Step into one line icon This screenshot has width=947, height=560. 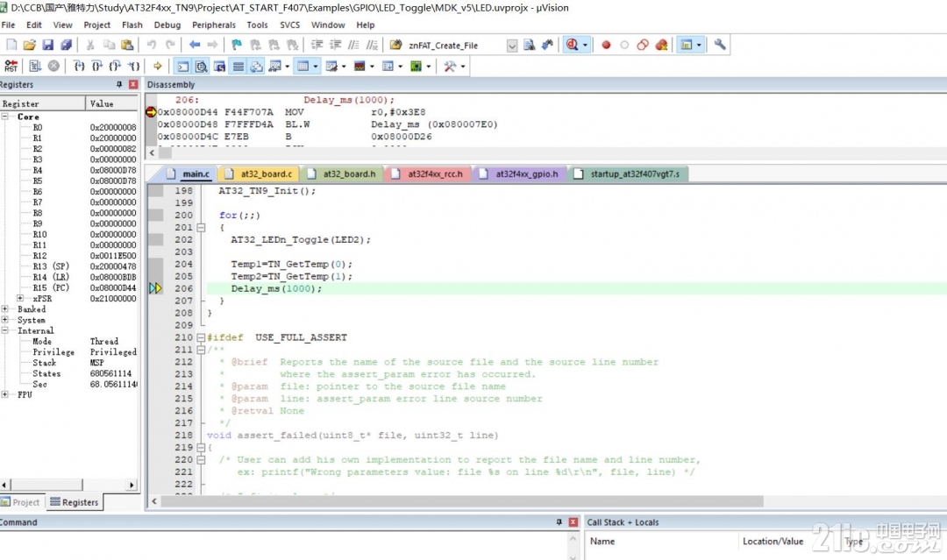click(x=79, y=67)
